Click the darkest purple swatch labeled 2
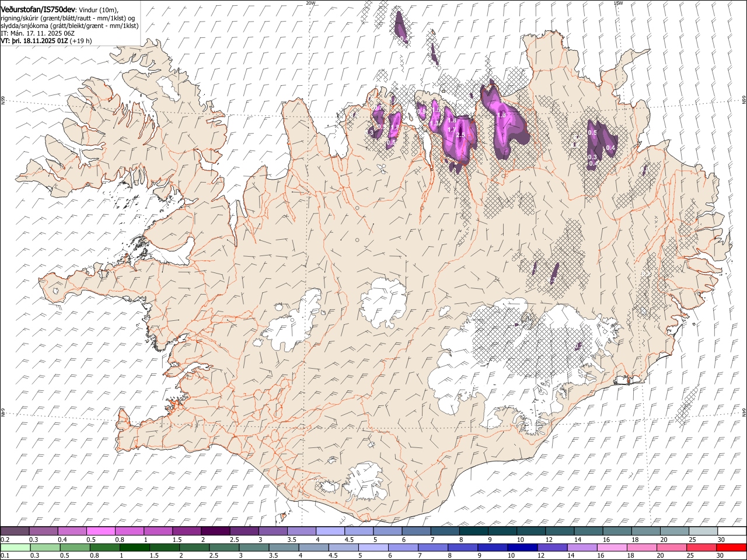747x560 pixels. 215,531
